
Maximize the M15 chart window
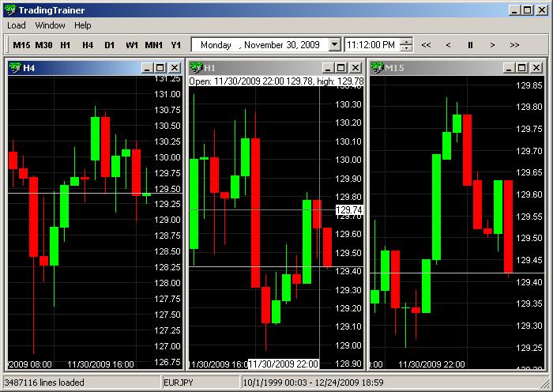pos(521,68)
